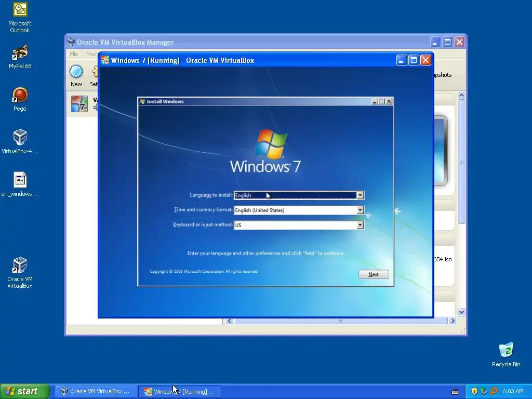Select the Oracle VM VirtualBox desktop shortcut

tap(20, 273)
